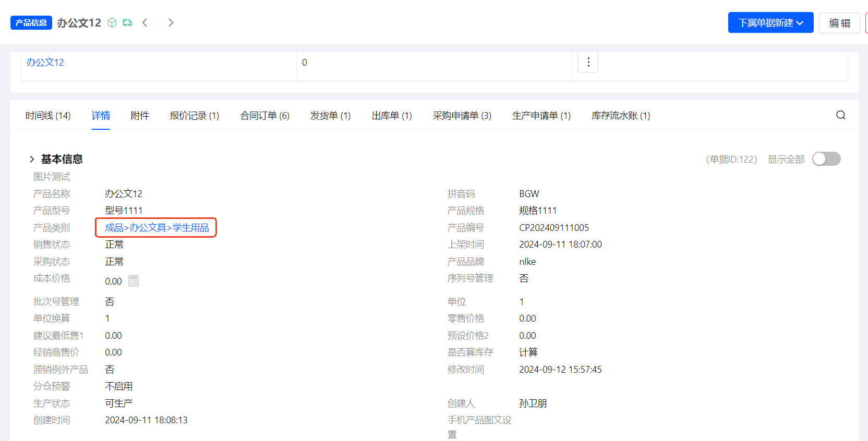Collapse the 基本信息 section
Image resolution: width=868 pixels, height=441 pixels.
tap(32, 159)
